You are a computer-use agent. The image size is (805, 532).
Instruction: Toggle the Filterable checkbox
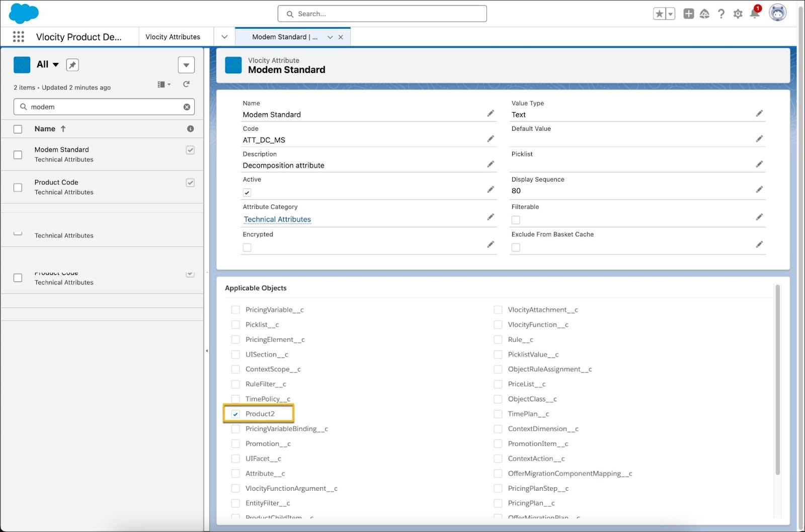click(516, 220)
